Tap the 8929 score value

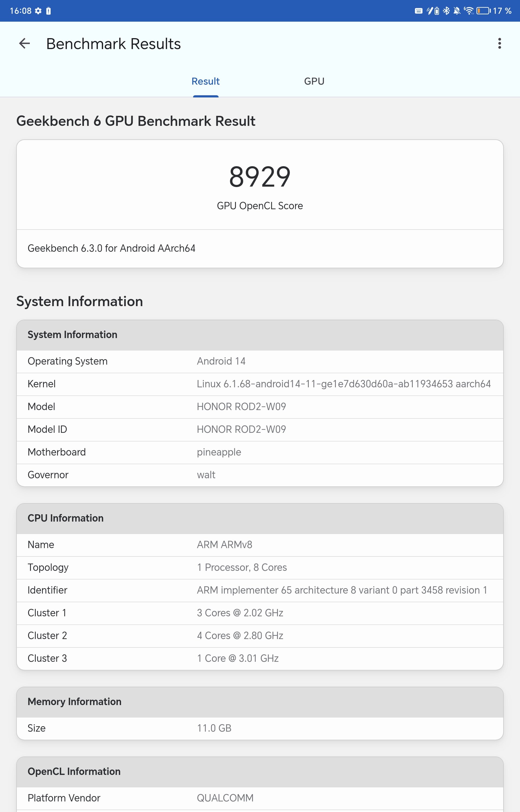[x=260, y=177]
